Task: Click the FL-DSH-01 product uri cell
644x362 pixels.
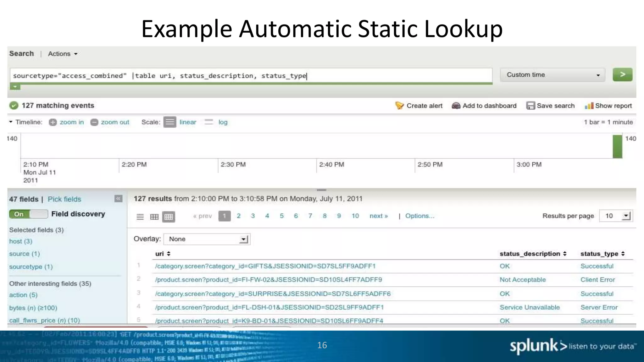Action: point(269,307)
